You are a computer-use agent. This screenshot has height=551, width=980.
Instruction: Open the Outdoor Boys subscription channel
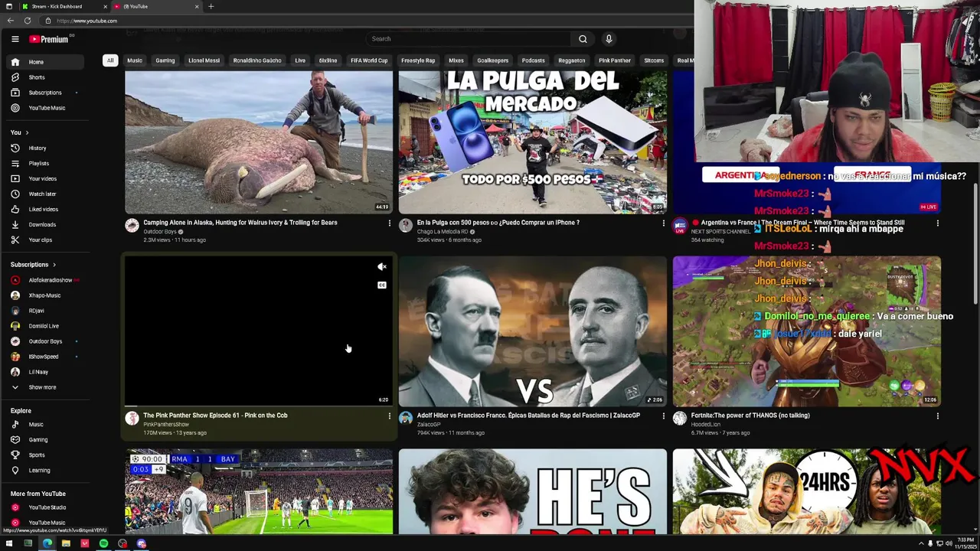point(44,341)
